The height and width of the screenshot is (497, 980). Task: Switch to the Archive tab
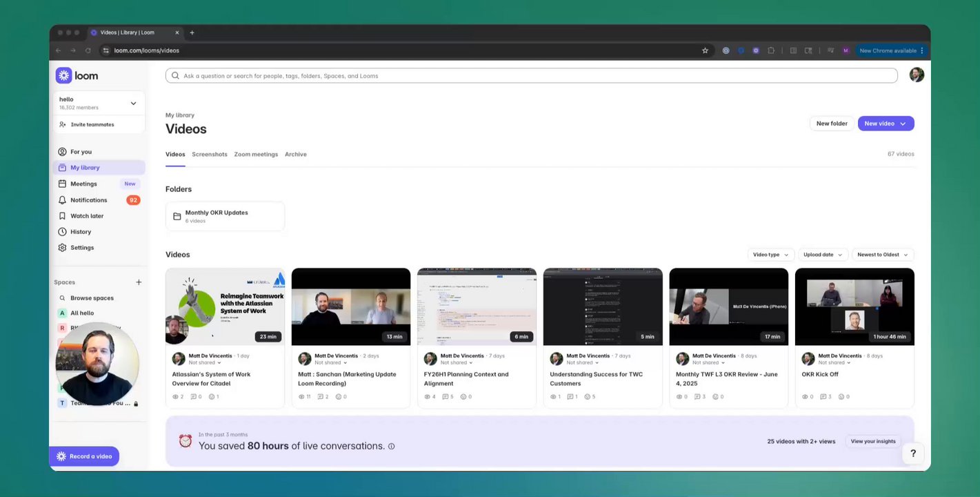pyautogui.click(x=296, y=155)
